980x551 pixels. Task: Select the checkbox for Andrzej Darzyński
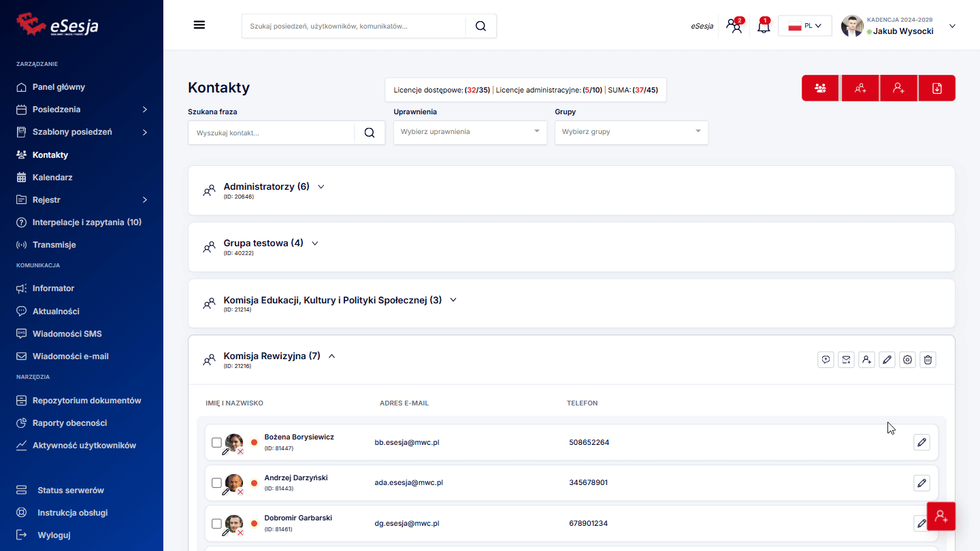216,483
